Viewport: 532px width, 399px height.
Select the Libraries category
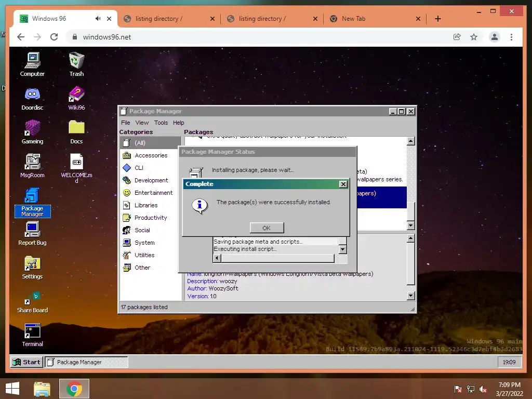point(150,205)
